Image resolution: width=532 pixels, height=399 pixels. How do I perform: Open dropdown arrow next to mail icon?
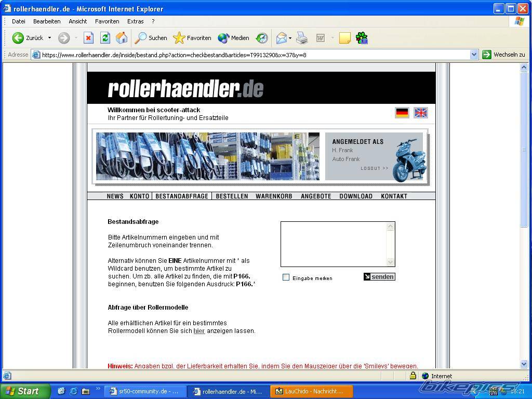[290, 38]
